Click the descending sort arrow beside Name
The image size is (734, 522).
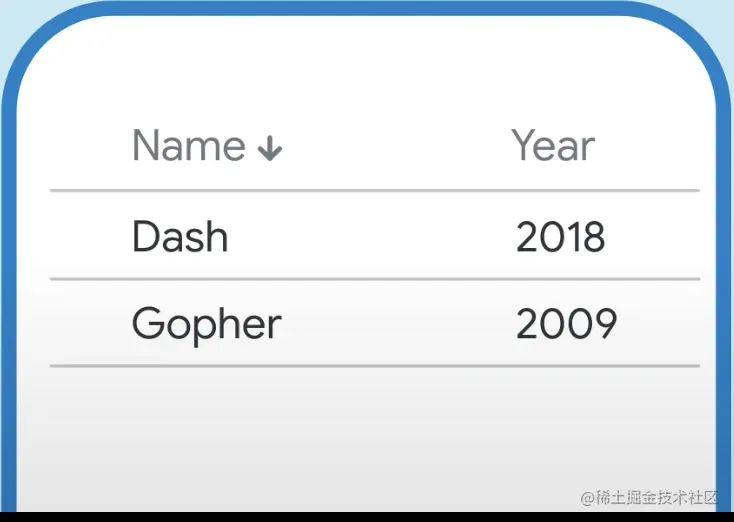[x=270, y=148]
